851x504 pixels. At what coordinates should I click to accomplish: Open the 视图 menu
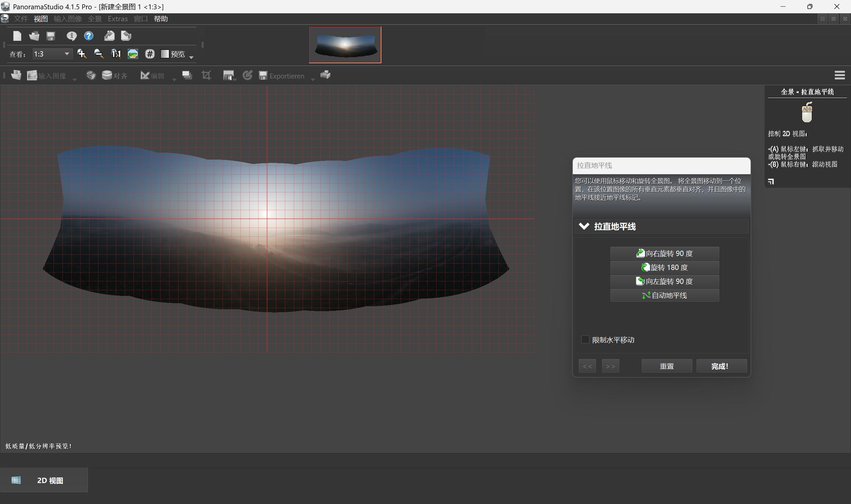pos(41,19)
